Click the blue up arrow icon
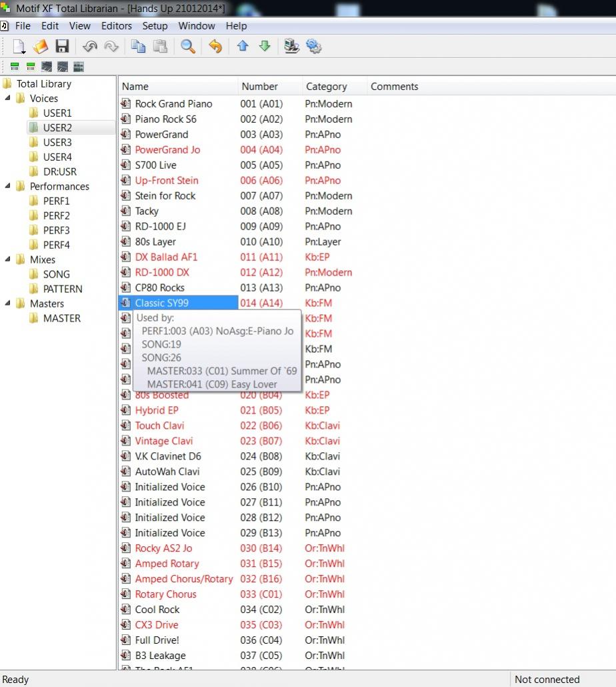This screenshot has width=616, height=687. pos(243,45)
